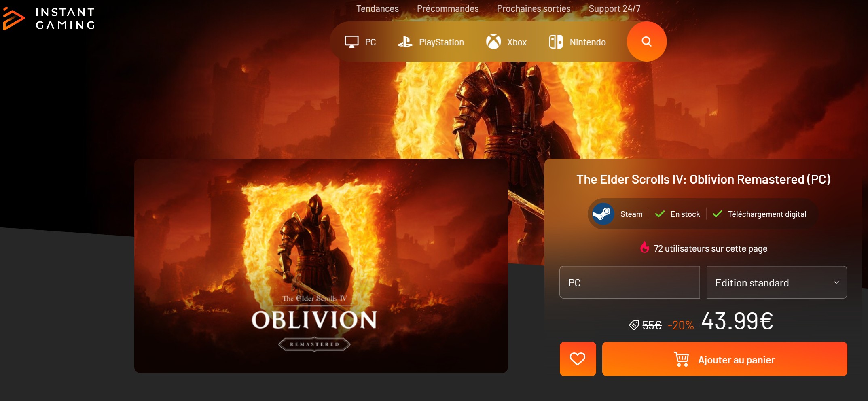The height and width of the screenshot is (401, 868).
Task: Click the green check before Téléchargement digital
Action: [717, 214]
